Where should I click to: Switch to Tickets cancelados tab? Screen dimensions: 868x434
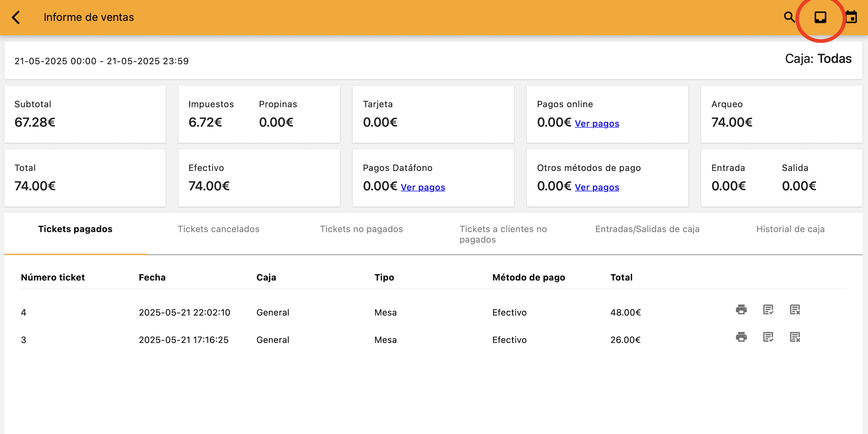(219, 229)
